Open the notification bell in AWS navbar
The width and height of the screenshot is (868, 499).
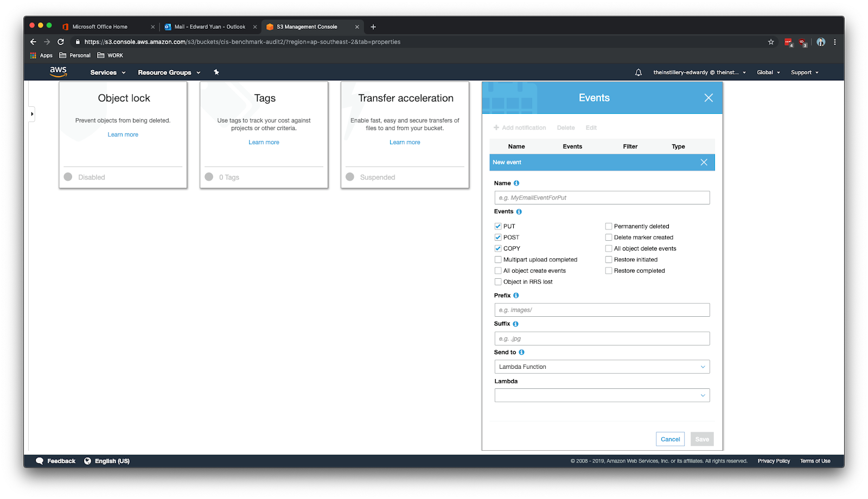(637, 72)
